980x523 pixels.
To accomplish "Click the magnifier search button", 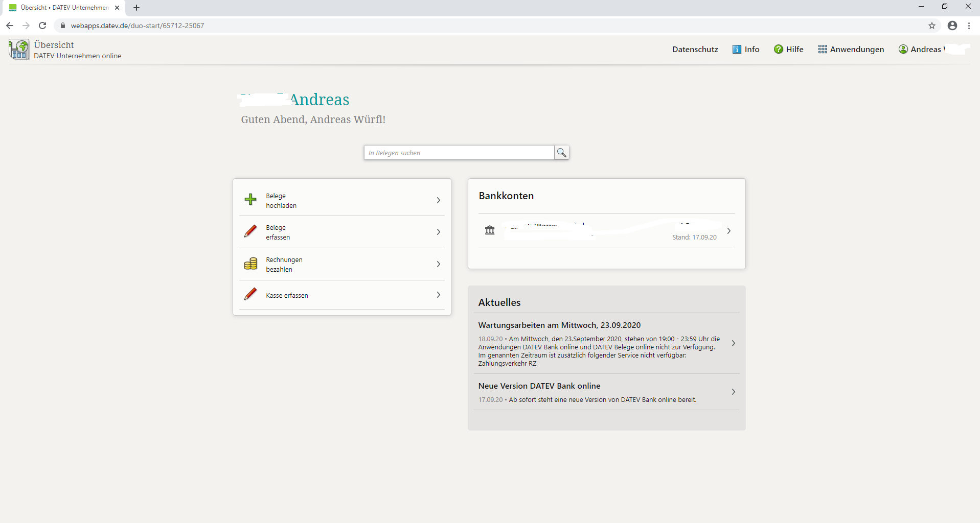I will tap(561, 152).
